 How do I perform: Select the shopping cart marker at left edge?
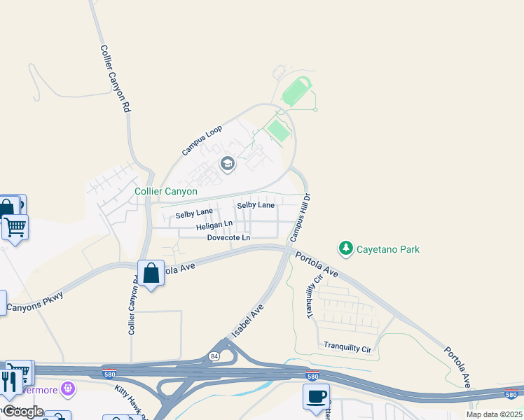coord(15,229)
